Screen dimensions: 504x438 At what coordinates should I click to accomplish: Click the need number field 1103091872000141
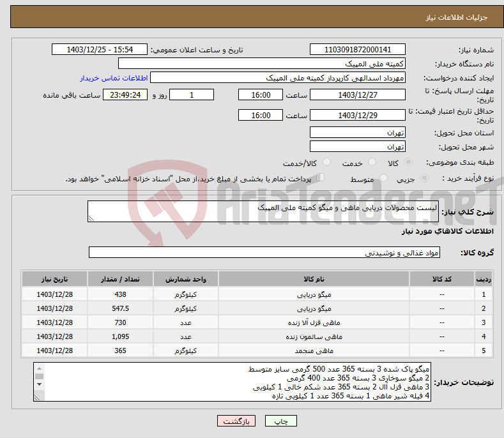click(358, 50)
